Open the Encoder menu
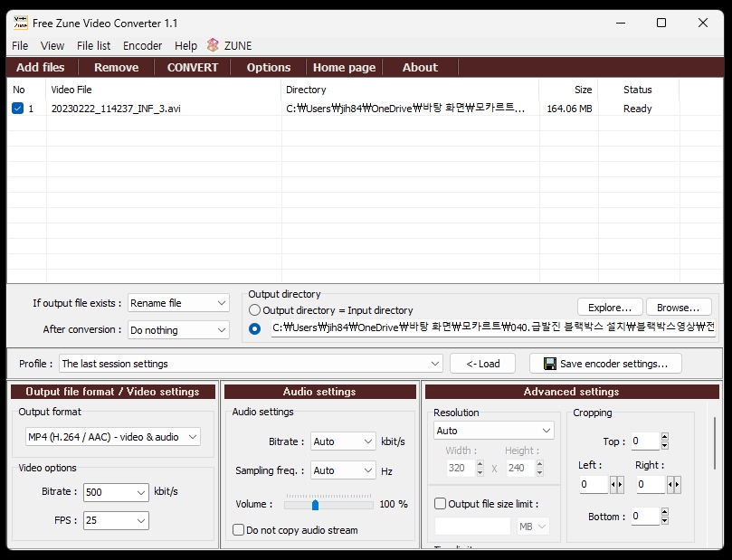The width and height of the screenshot is (732, 560). [x=142, y=46]
